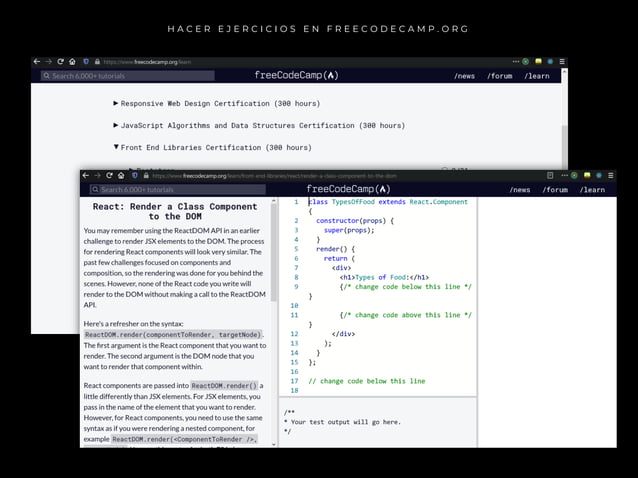This screenshot has height=478, width=638.
Task: Focus tutorial search box in the front window
Action: (177, 190)
